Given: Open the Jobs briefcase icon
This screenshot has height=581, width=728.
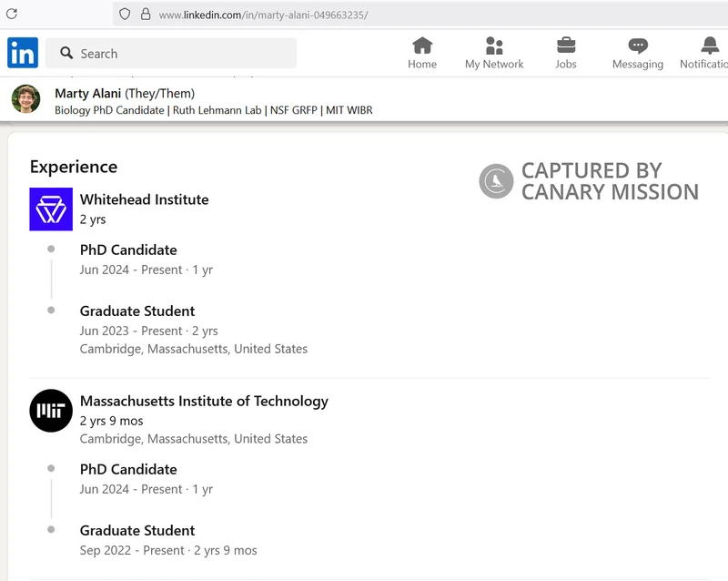Looking at the screenshot, I should pyautogui.click(x=566, y=46).
